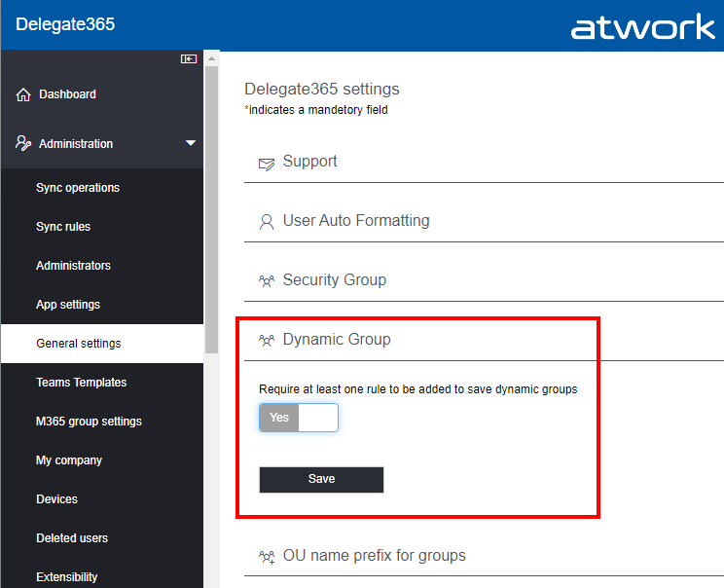Click the Administration user-key icon
724x588 pixels.
[24, 143]
